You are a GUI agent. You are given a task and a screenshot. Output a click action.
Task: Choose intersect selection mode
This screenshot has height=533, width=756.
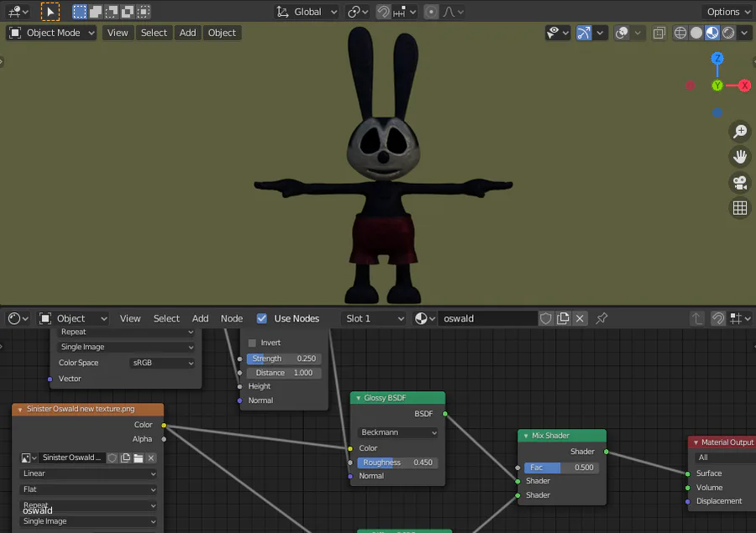143,12
